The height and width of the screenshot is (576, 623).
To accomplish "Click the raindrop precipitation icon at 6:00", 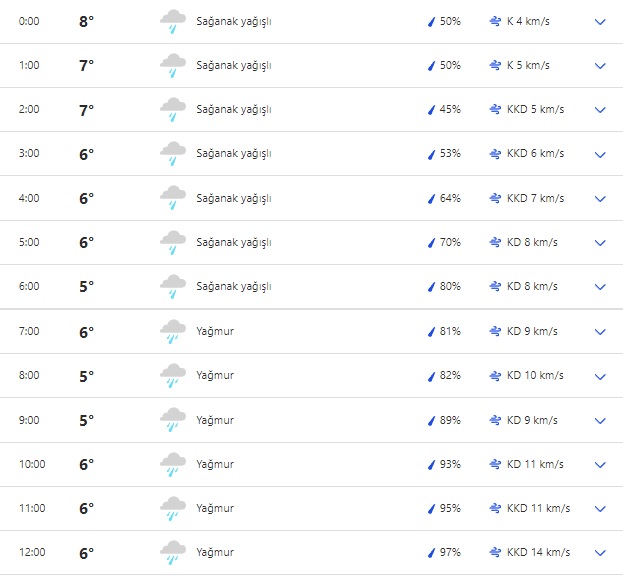I will (432, 287).
